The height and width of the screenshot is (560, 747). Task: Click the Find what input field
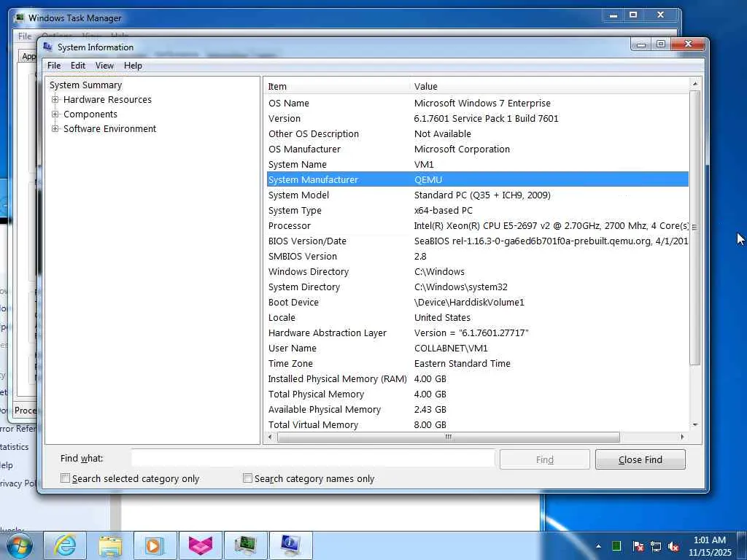click(x=313, y=459)
